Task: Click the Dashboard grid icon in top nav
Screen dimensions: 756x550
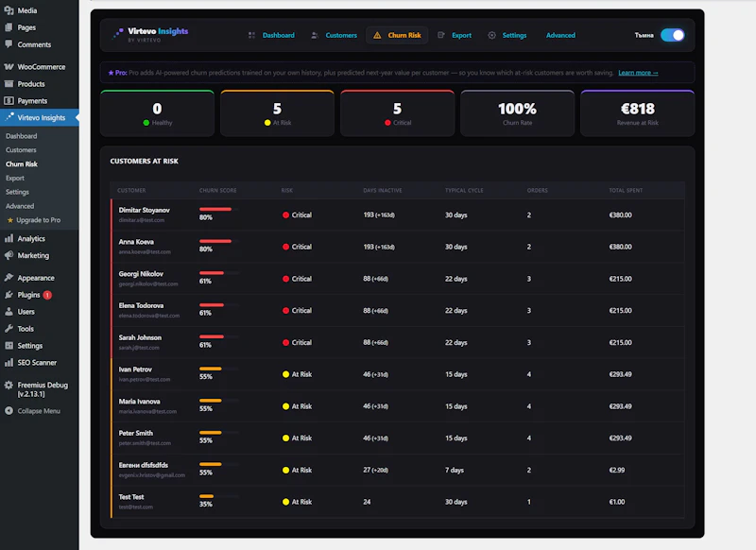Action: click(251, 35)
